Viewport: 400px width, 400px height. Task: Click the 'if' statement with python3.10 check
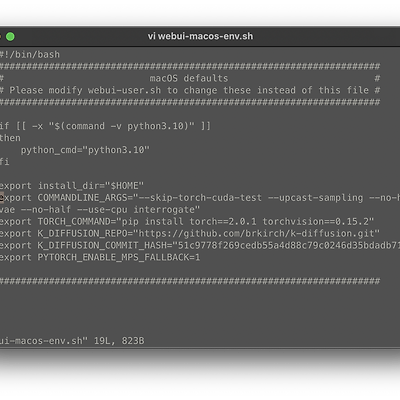(x=105, y=126)
